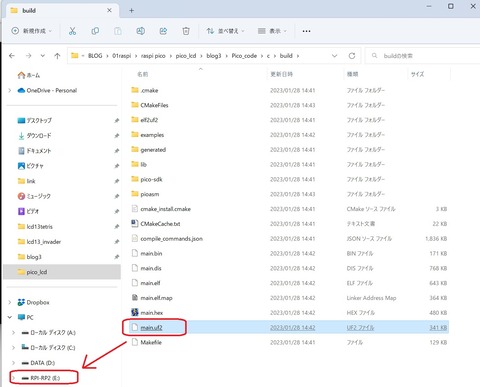
Task: Click the Paste icon in toolbar
Action: (118, 31)
